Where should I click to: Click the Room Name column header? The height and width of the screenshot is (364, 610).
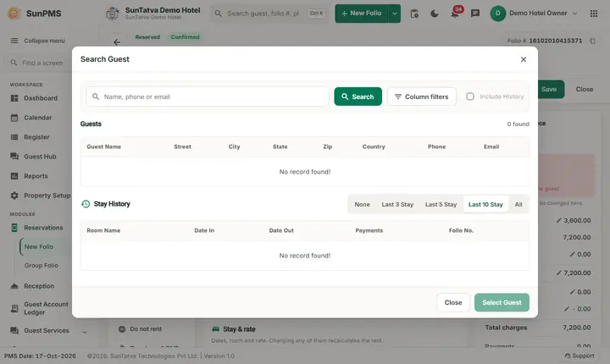103,230
